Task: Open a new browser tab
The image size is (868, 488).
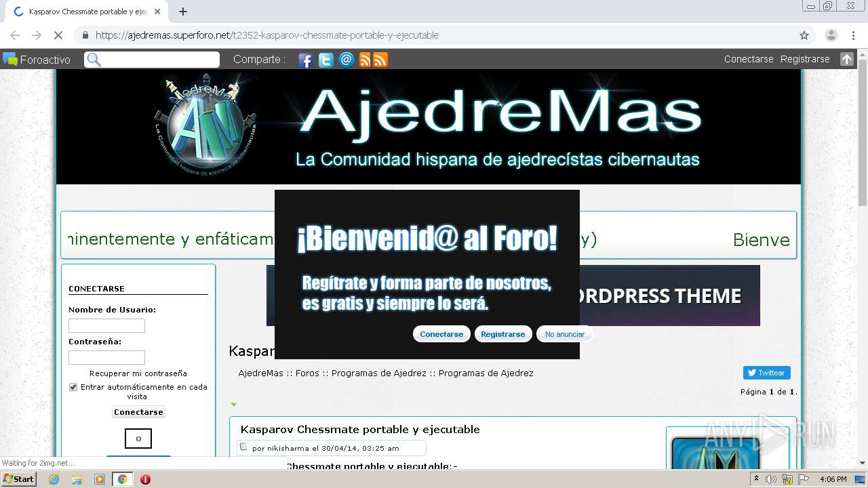Action: click(182, 12)
